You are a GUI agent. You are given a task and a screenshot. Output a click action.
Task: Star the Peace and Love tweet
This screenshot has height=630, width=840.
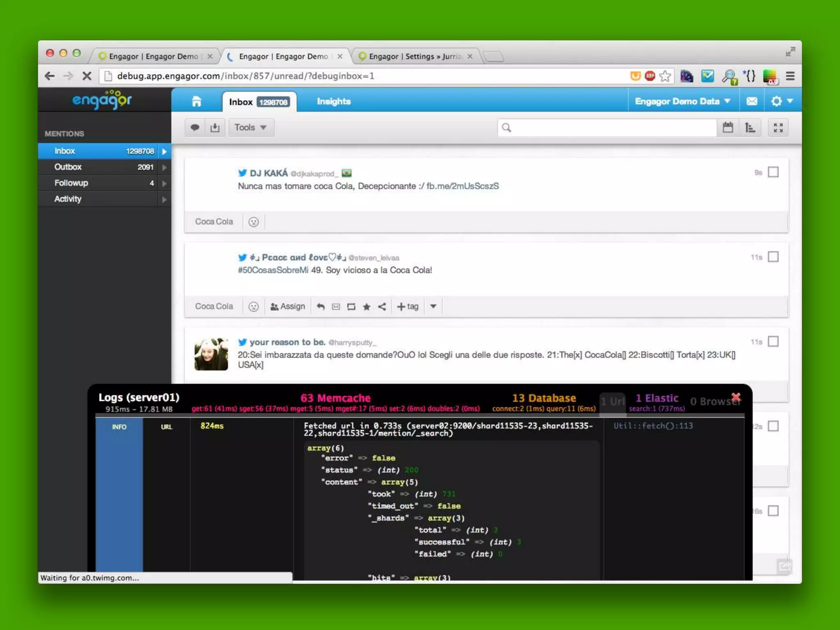click(367, 307)
